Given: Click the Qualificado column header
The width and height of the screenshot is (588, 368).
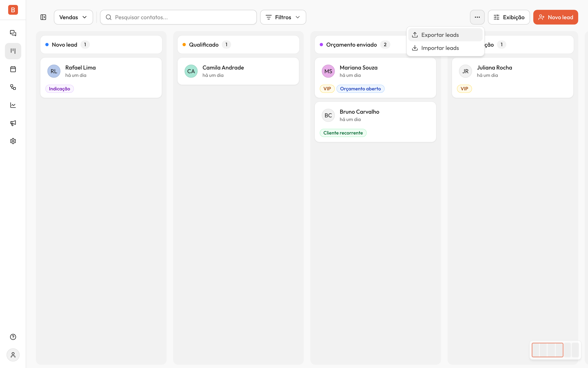Looking at the screenshot, I should click(x=238, y=45).
